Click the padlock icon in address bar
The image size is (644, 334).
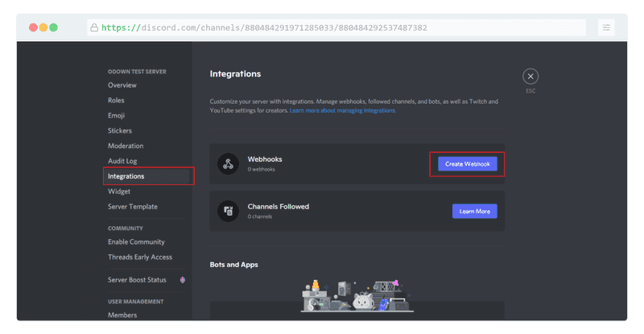coord(94,27)
